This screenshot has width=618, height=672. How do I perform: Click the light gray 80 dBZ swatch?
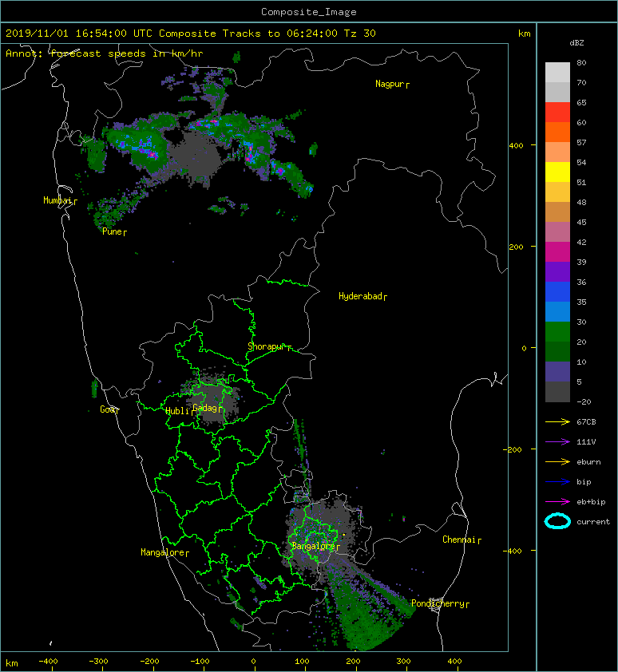[557, 72]
